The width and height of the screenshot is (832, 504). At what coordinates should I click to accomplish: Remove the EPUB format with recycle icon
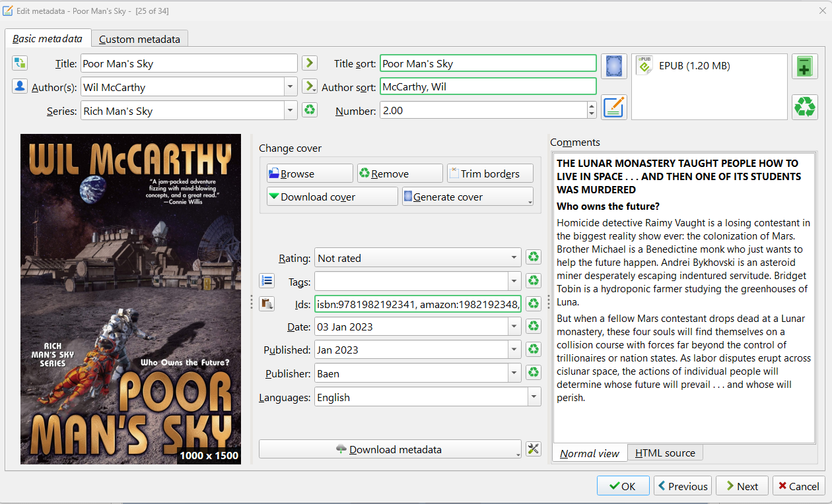click(804, 107)
